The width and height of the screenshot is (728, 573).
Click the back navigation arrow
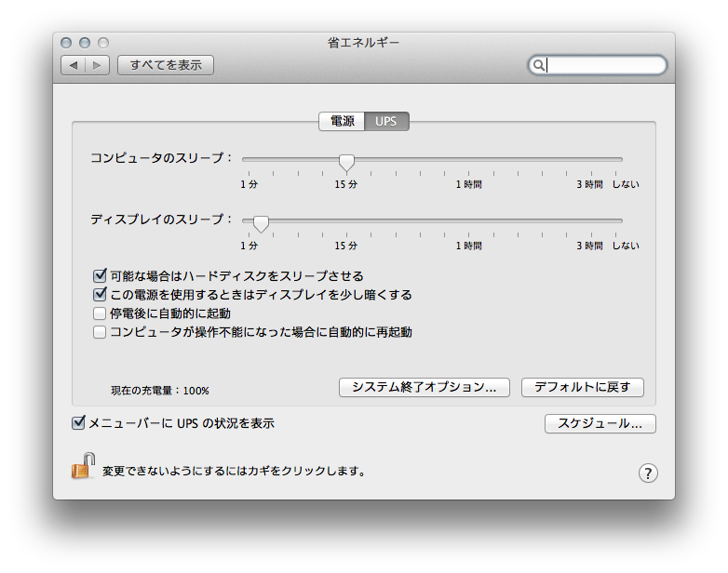pyautogui.click(x=74, y=65)
